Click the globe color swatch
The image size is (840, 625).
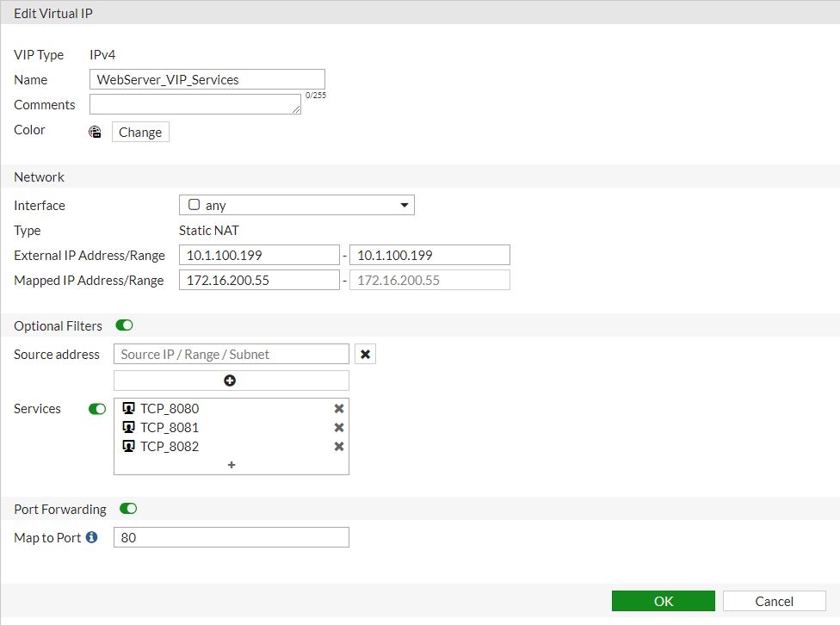[95, 132]
